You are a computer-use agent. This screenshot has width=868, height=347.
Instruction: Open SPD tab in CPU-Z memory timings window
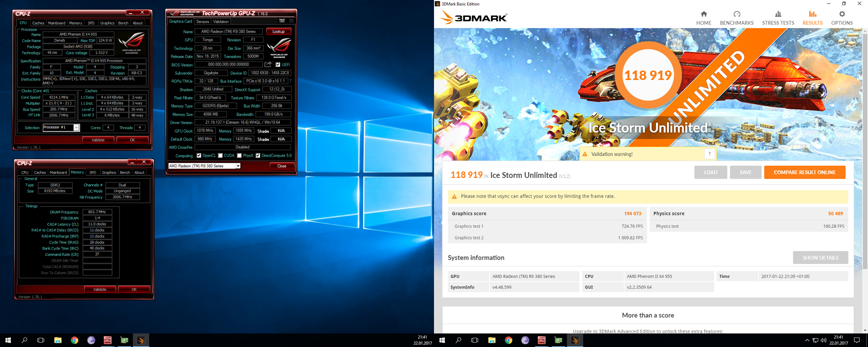[x=93, y=172]
